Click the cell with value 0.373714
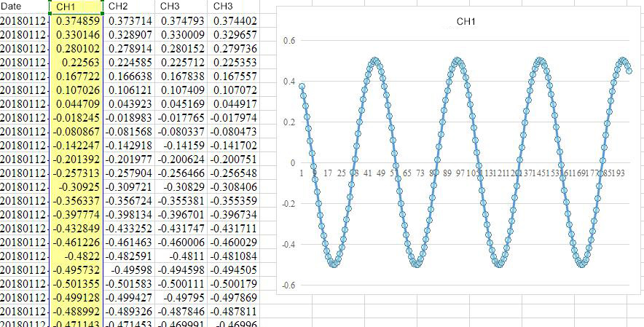 point(130,20)
